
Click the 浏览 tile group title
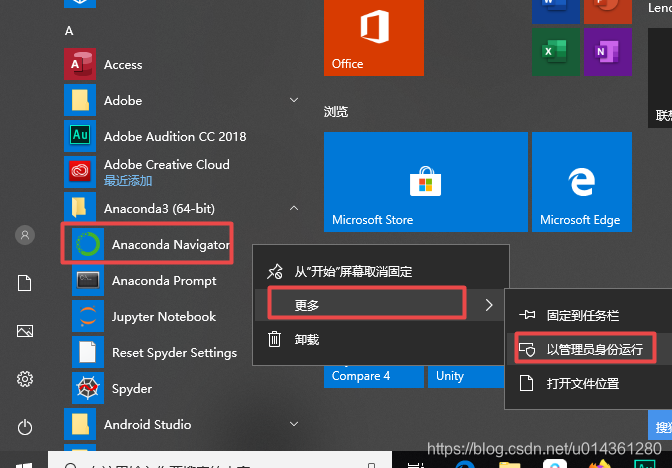[336, 112]
